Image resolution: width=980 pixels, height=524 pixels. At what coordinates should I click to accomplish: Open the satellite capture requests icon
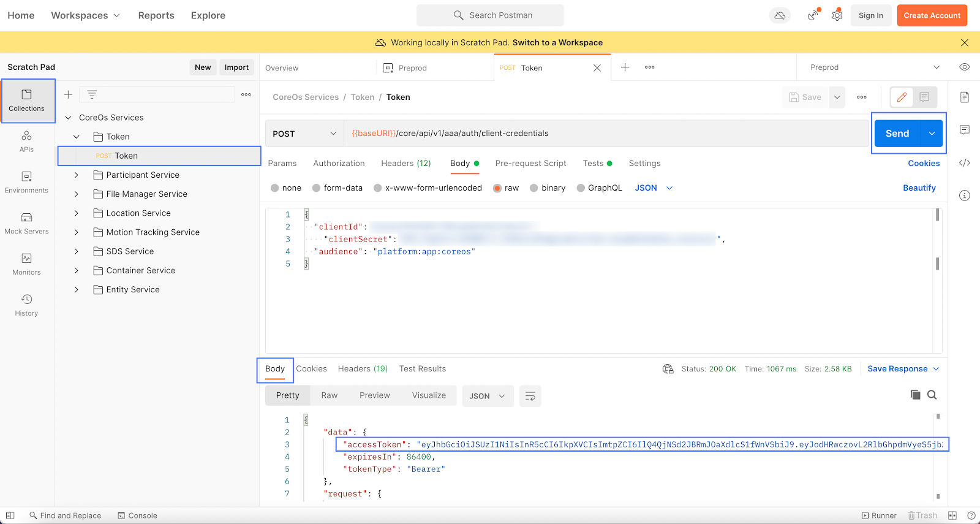click(813, 15)
